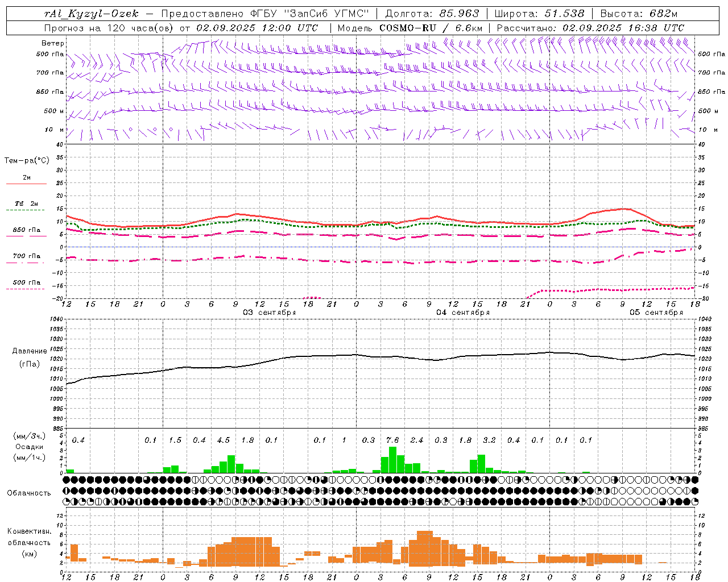728x582 pixels.
Task: Click the 850 гПа legend entry in temperature panel
Action: tap(27, 230)
